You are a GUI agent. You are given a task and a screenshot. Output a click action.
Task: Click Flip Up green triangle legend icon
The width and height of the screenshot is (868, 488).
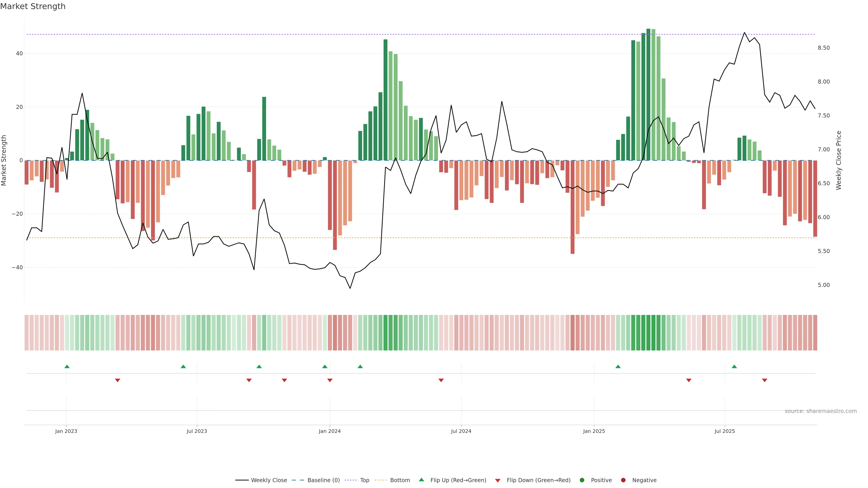(421, 480)
